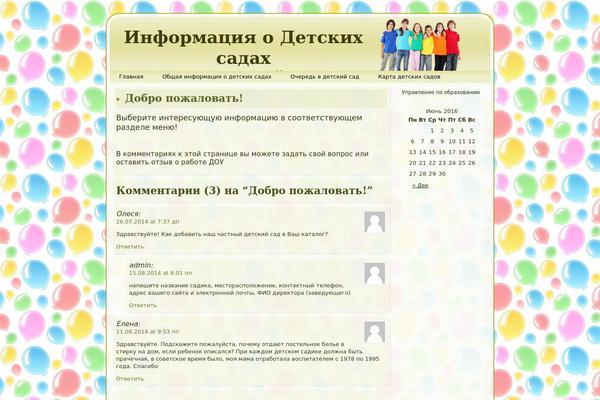Open comment date 11.08.2014 at 9:53

(x=148, y=331)
